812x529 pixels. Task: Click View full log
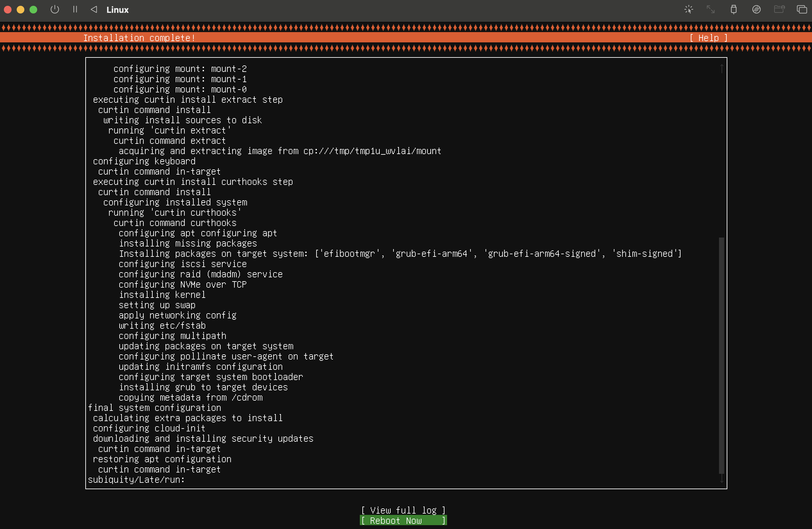[x=403, y=510]
